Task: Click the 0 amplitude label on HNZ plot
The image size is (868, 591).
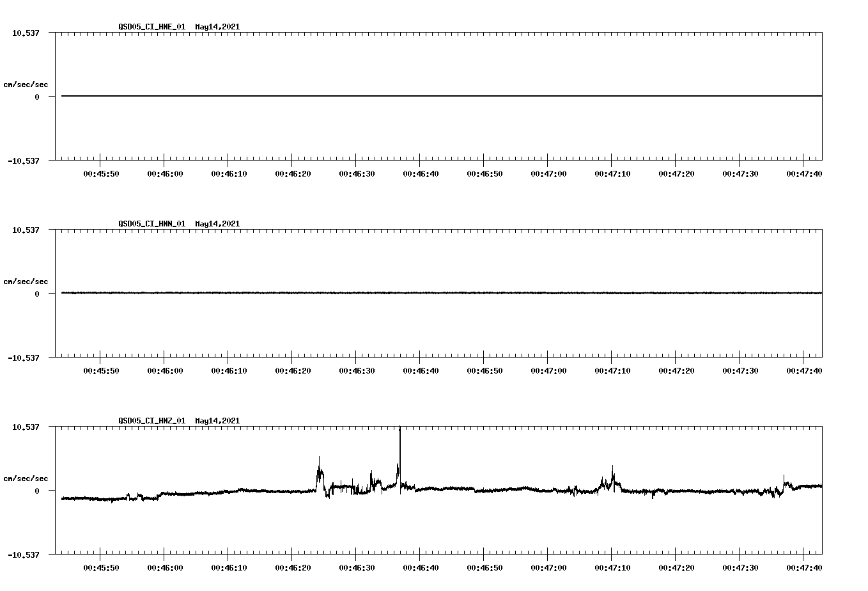Action: [38, 490]
